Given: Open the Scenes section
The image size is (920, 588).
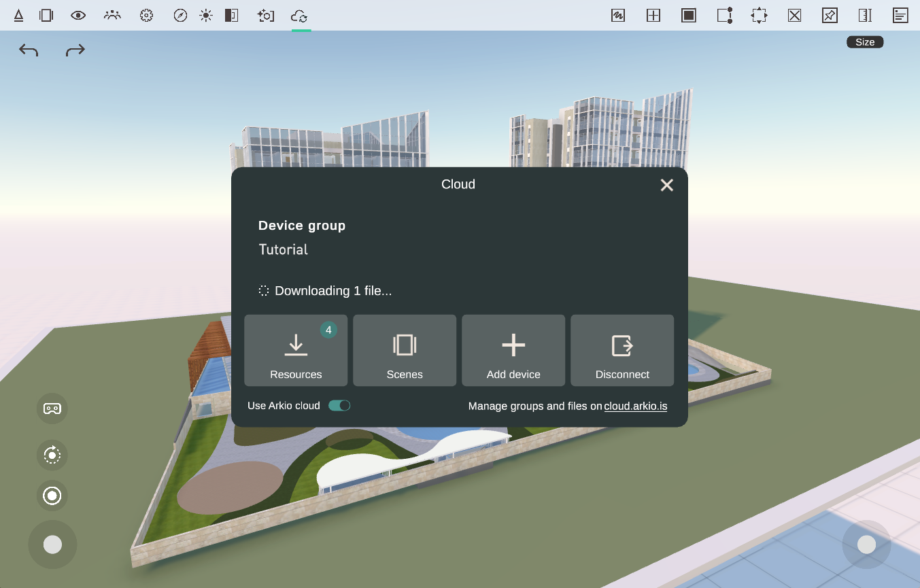Looking at the screenshot, I should click(405, 350).
